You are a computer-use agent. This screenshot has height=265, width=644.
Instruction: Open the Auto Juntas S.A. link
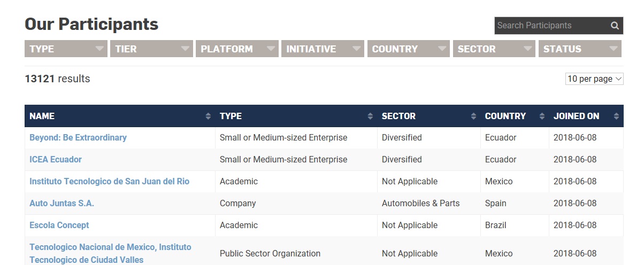(x=62, y=203)
